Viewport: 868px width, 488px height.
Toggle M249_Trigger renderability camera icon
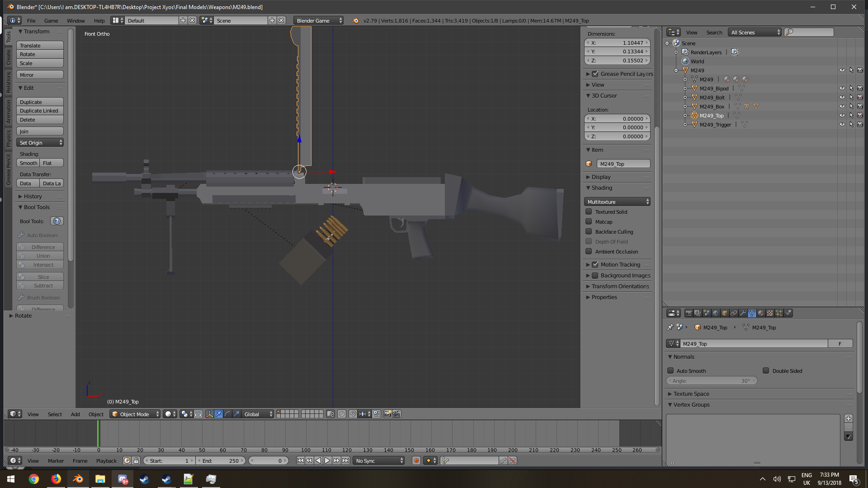pyautogui.click(x=860, y=125)
